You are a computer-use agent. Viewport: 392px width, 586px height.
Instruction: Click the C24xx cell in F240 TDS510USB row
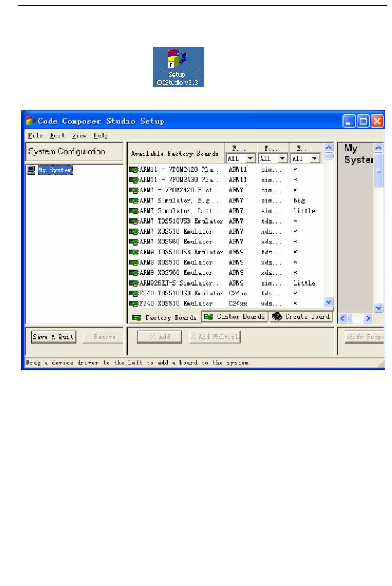click(x=238, y=293)
